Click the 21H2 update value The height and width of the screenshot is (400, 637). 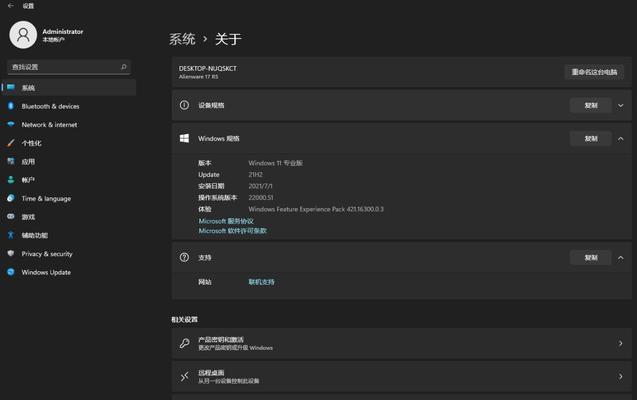point(256,175)
